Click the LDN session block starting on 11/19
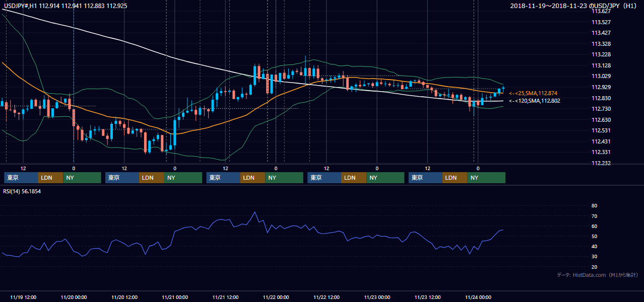This screenshot has height=302, width=644. [x=51, y=178]
